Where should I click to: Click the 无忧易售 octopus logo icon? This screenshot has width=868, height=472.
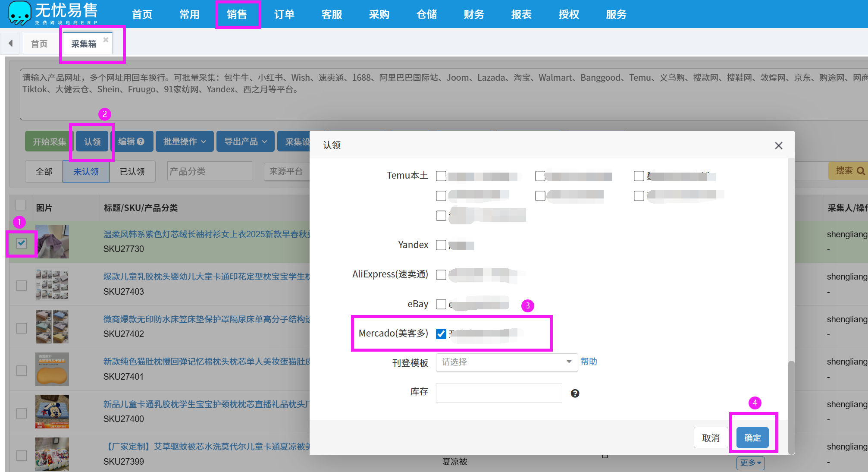tap(19, 13)
